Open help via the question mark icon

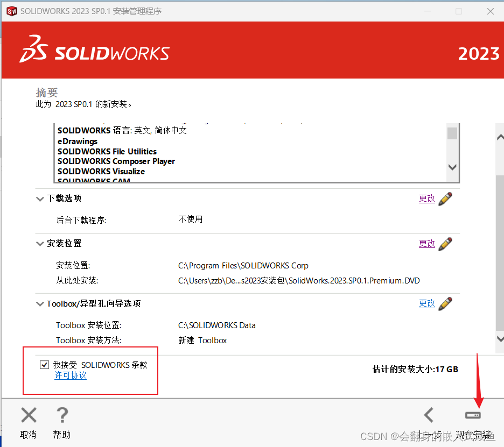pyautogui.click(x=62, y=415)
